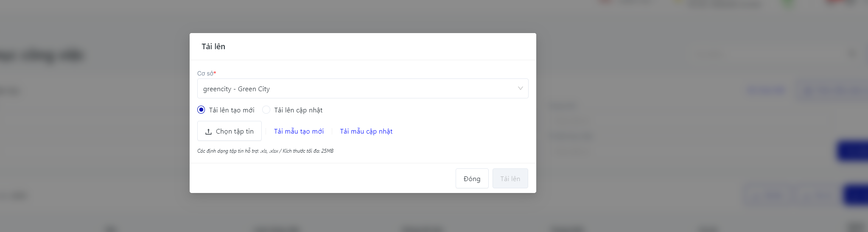Viewport: 868px width, 232px height.
Task: Click the Tải lên tạo mới option label text
Action: (232, 110)
